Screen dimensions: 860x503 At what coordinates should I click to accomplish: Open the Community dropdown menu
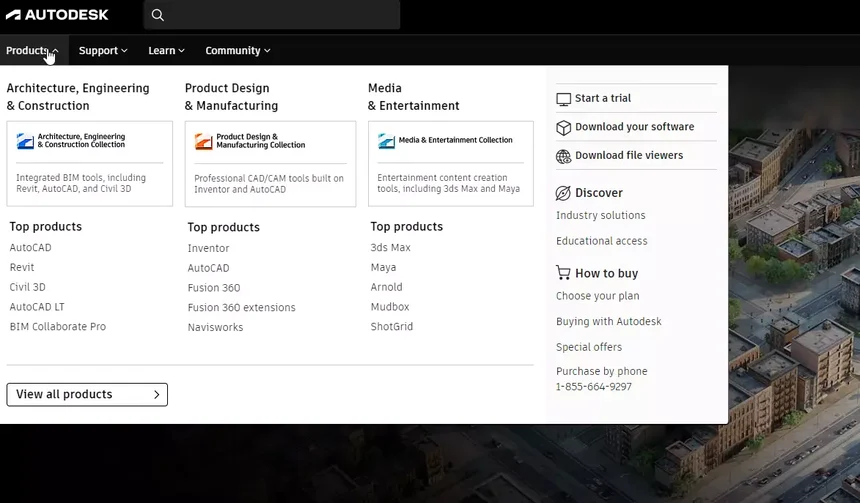[237, 50]
